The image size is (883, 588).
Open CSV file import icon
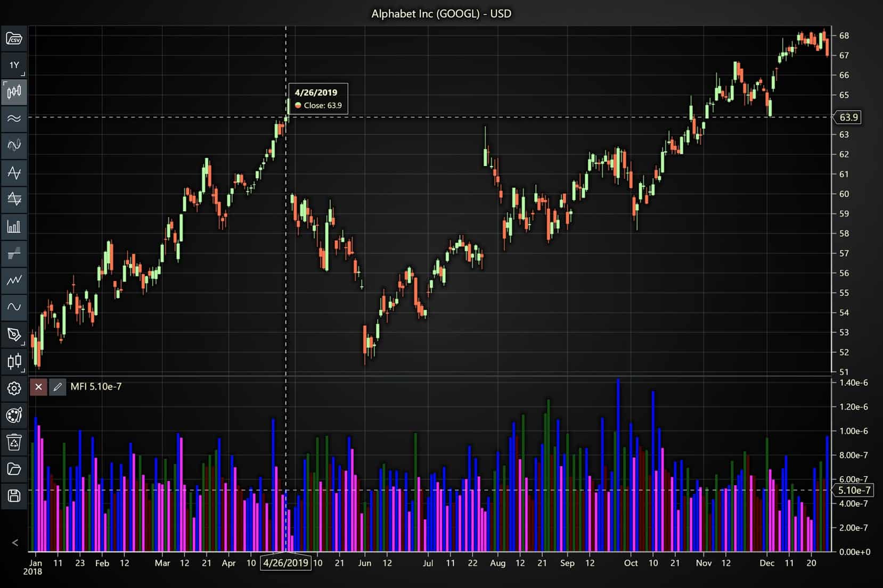pos(14,38)
